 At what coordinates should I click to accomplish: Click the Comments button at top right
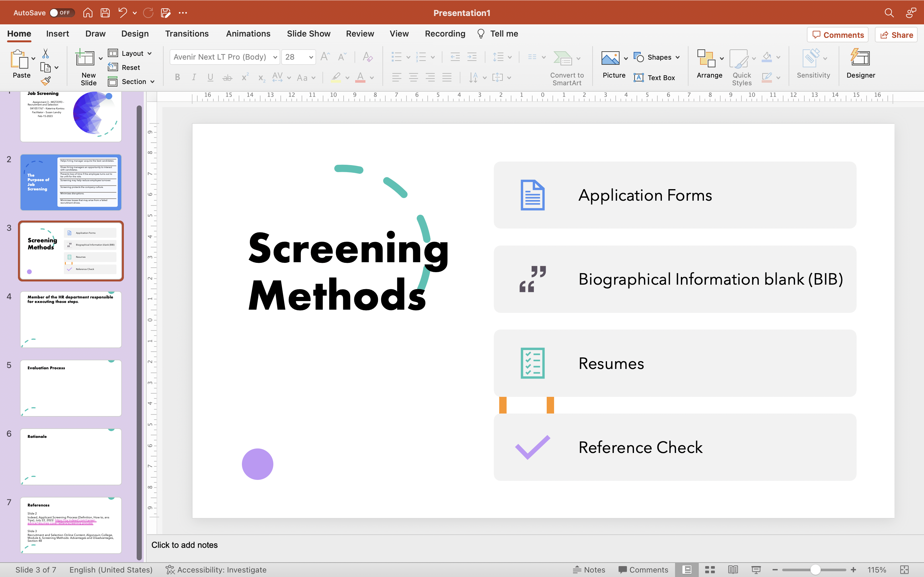point(838,35)
